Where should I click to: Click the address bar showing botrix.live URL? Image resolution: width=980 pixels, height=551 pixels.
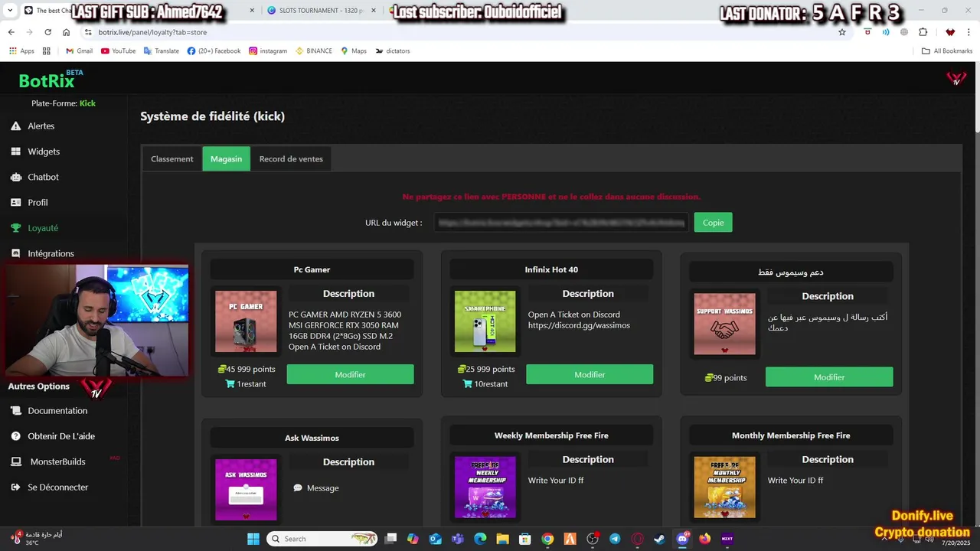click(x=459, y=32)
